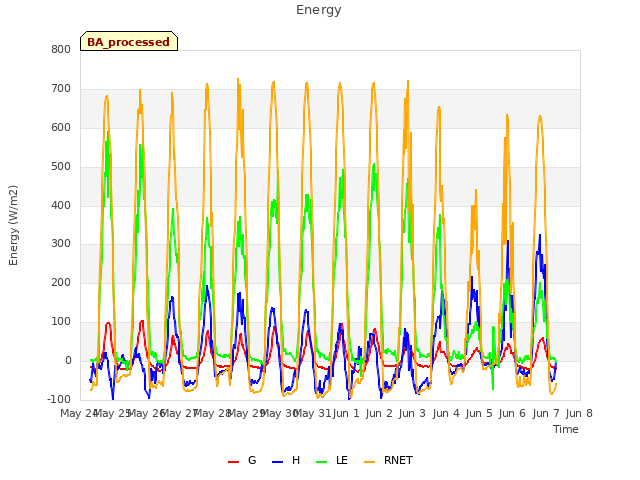The height and width of the screenshot is (480, 640).
Task: Click the x-axis label 'Time'
Action: pyautogui.click(x=566, y=429)
